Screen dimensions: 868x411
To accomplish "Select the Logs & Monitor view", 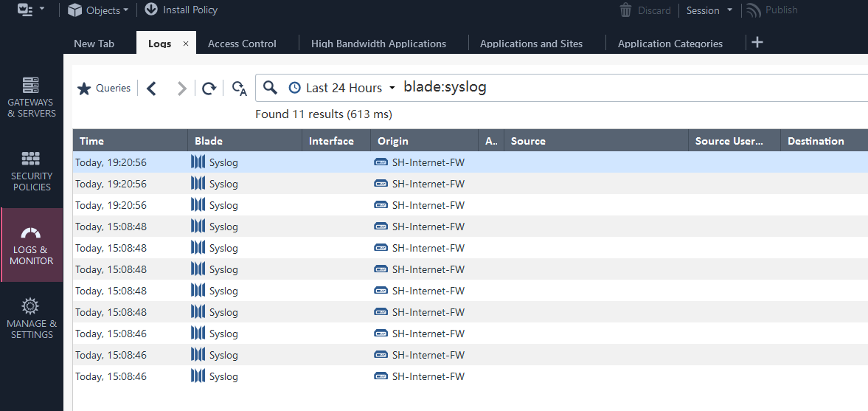I will (x=32, y=245).
